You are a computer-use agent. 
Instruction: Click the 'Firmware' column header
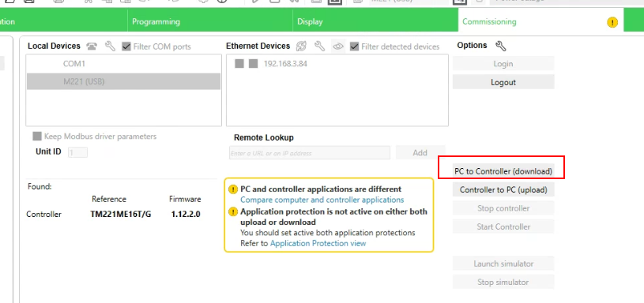coord(185,200)
